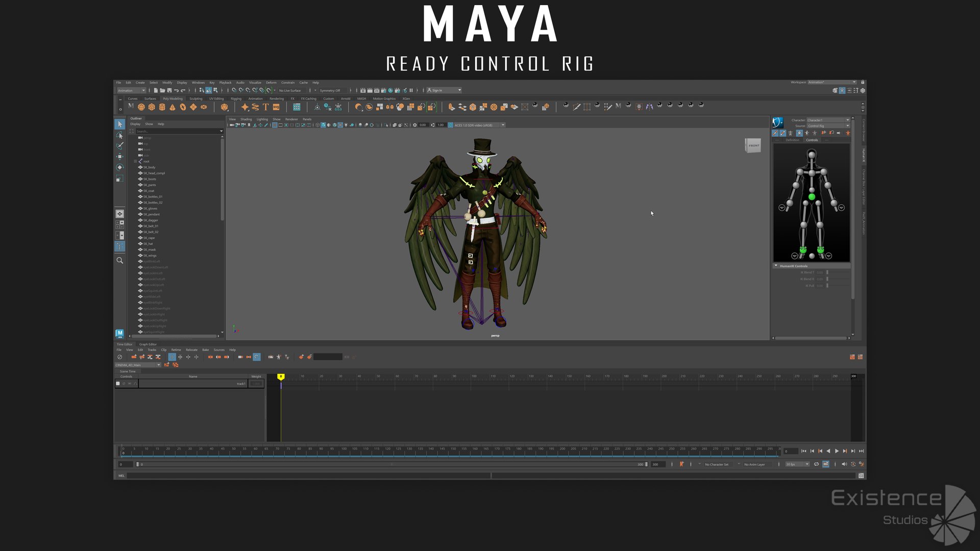Click the play forward button
The image size is (980, 551).
[837, 451]
